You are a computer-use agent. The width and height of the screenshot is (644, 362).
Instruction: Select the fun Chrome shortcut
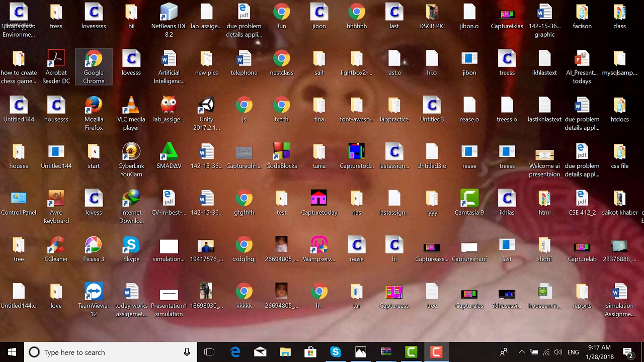(x=282, y=17)
